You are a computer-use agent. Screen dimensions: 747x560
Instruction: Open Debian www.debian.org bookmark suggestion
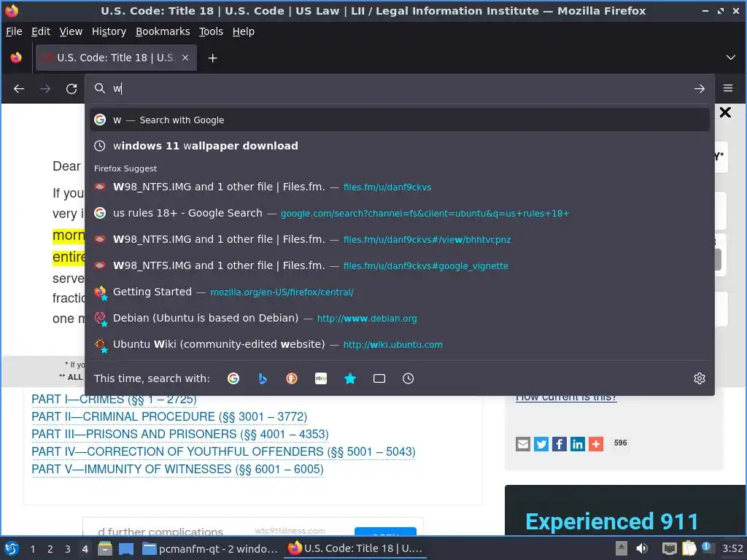399,318
